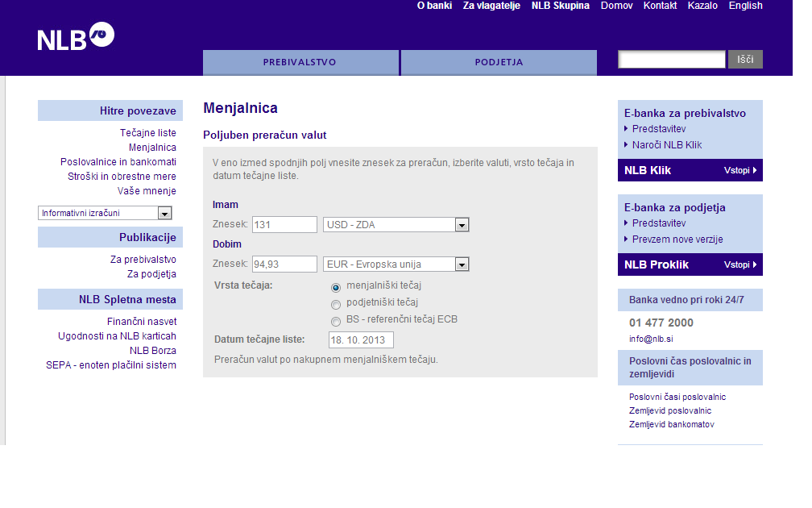812x508 pixels.
Task: Open Predstavitev under E-banka za prebivalstvo
Action: pos(659,128)
